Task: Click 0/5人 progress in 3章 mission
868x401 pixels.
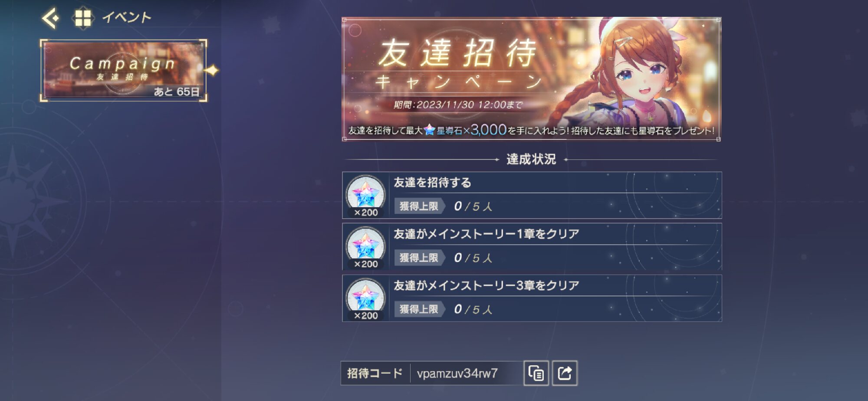Action: click(x=473, y=309)
